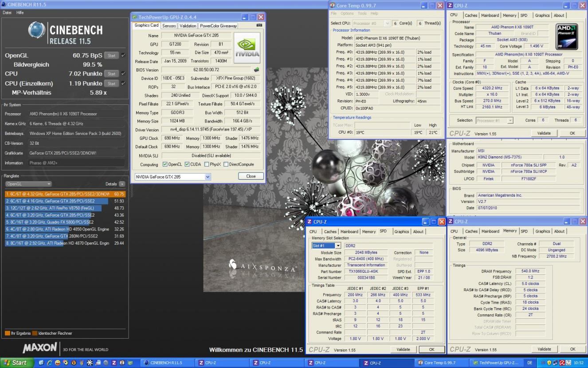The height and width of the screenshot is (368, 588).
Task: Toggle the CPU test checkbox in Cinebench
Action: 123,74
